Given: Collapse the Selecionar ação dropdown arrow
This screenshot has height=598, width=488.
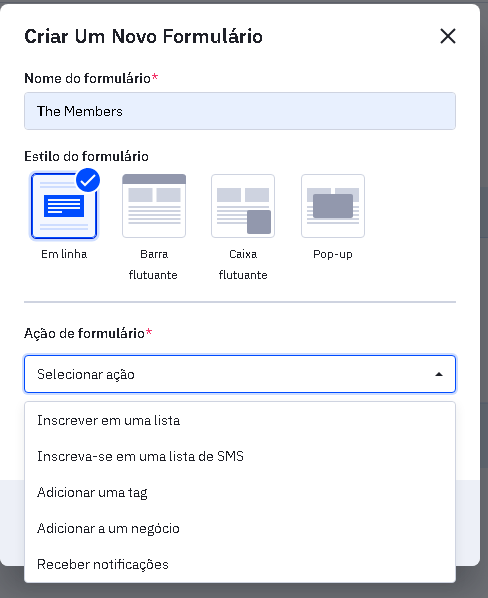Looking at the screenshot, I should point(439,375).
